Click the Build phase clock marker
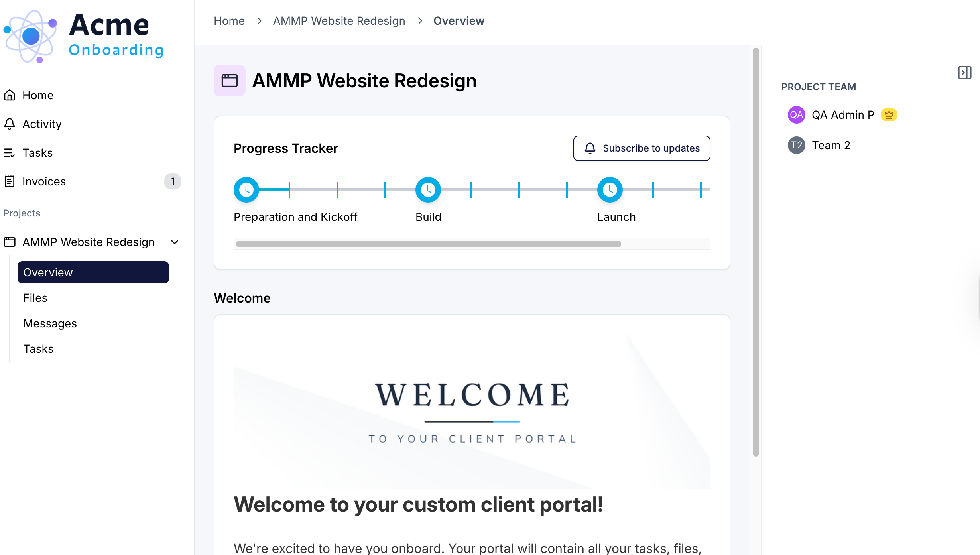The width and height of the screenshot is (980, 555). pos(428,190)
